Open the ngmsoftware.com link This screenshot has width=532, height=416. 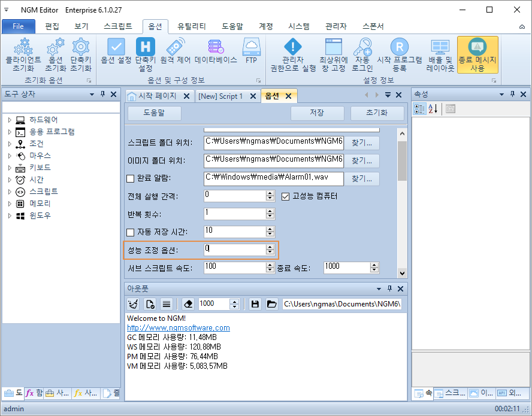(179, 328)
